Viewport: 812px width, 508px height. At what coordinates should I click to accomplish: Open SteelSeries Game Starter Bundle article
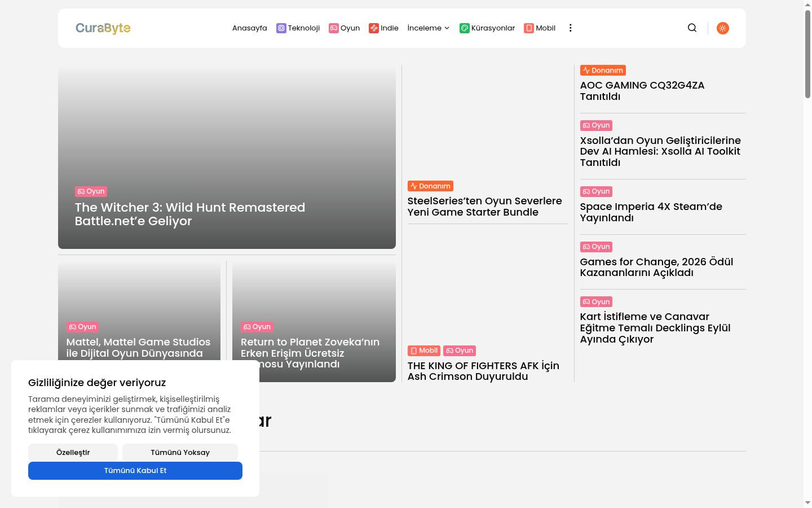coord(485,207)
